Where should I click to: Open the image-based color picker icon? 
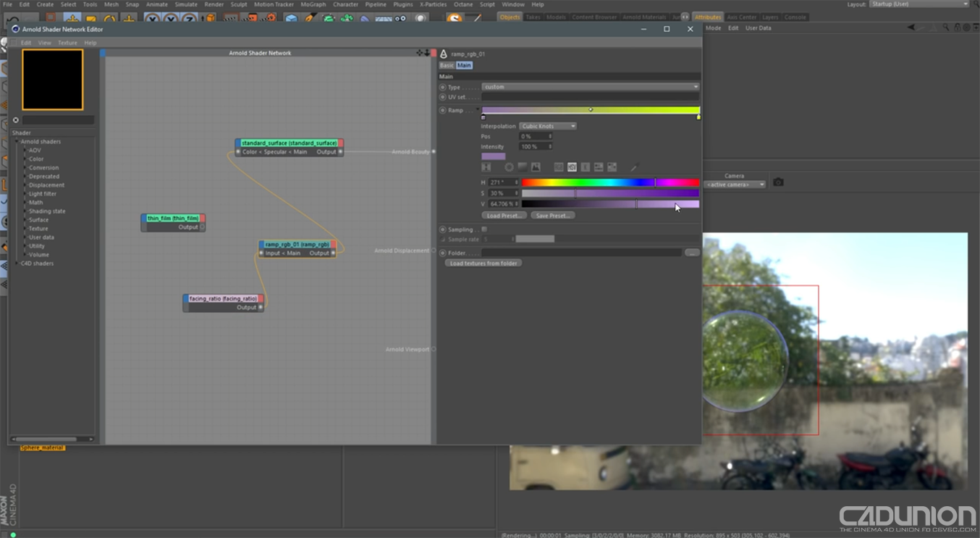(536, 167)
